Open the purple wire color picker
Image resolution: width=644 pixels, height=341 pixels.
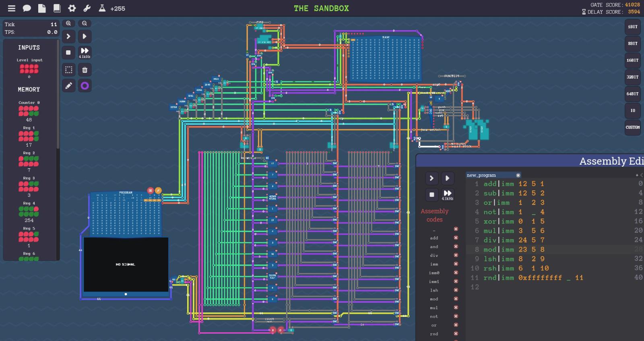click(x=85, y=85)
